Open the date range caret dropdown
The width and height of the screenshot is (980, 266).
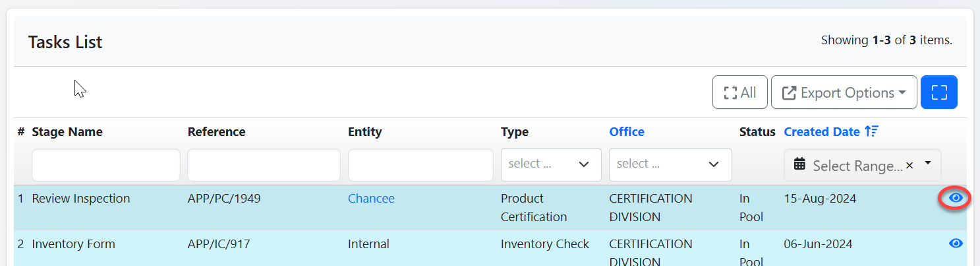coord(928,163)
